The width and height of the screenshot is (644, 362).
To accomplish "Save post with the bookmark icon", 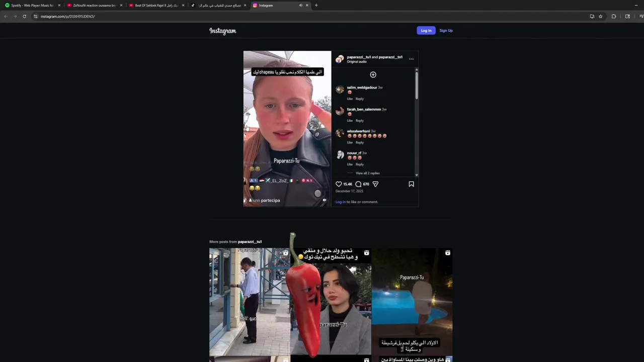I will (411, 184).
